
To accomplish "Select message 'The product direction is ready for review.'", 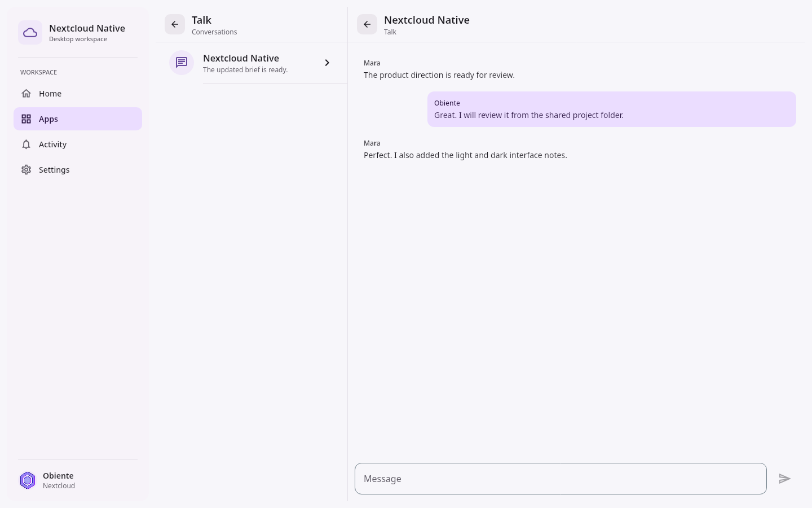I will point(439,75).
